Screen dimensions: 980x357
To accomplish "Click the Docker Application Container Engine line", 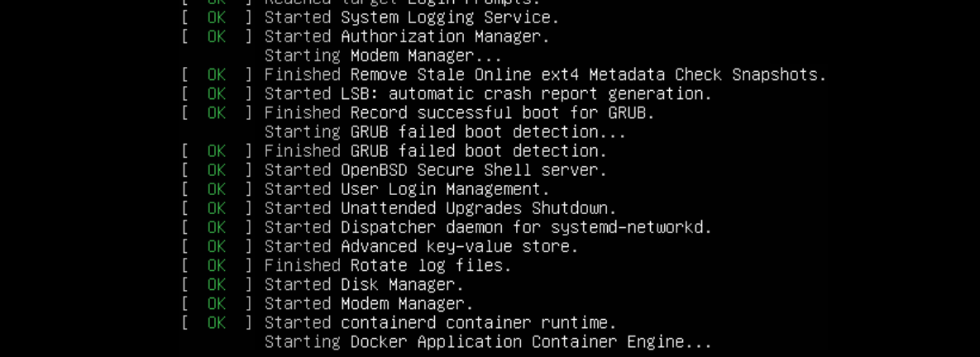I will (x=488, y=340).
